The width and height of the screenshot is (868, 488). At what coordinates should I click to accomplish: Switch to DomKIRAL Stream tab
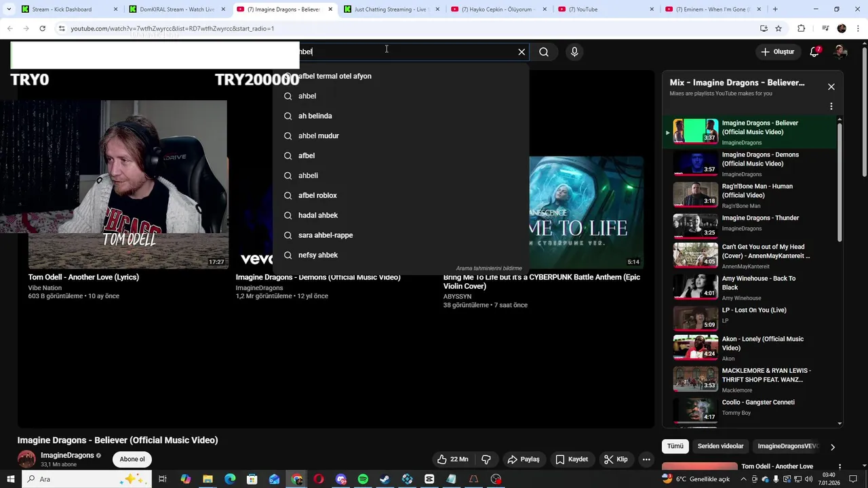(177, 9)
